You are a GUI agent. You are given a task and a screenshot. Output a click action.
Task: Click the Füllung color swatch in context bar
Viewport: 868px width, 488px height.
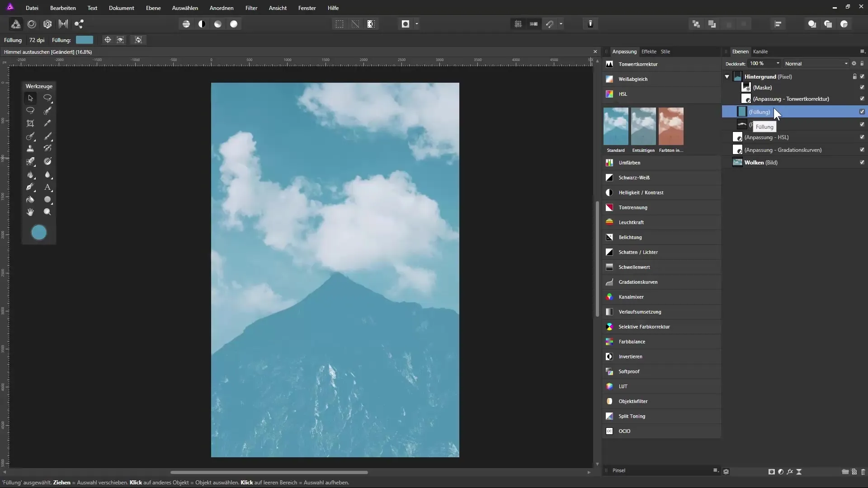coord(85,40)
